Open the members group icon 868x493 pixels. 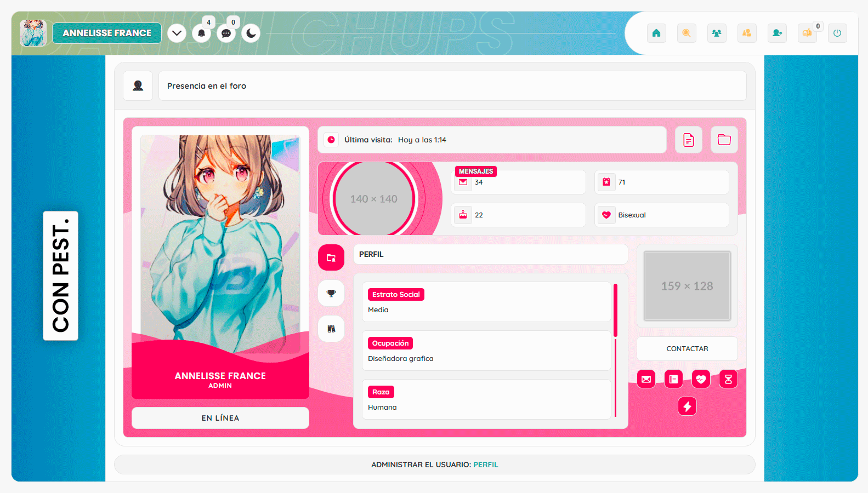point(717,33)
